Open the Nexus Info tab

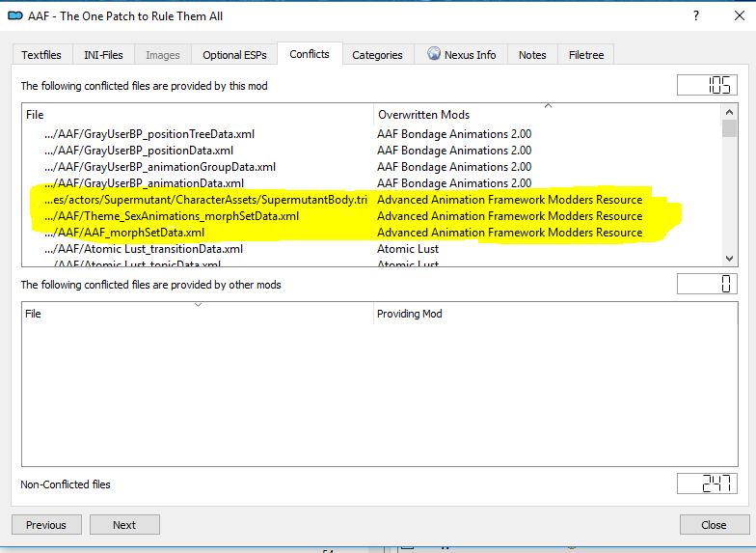pos(461,55)
